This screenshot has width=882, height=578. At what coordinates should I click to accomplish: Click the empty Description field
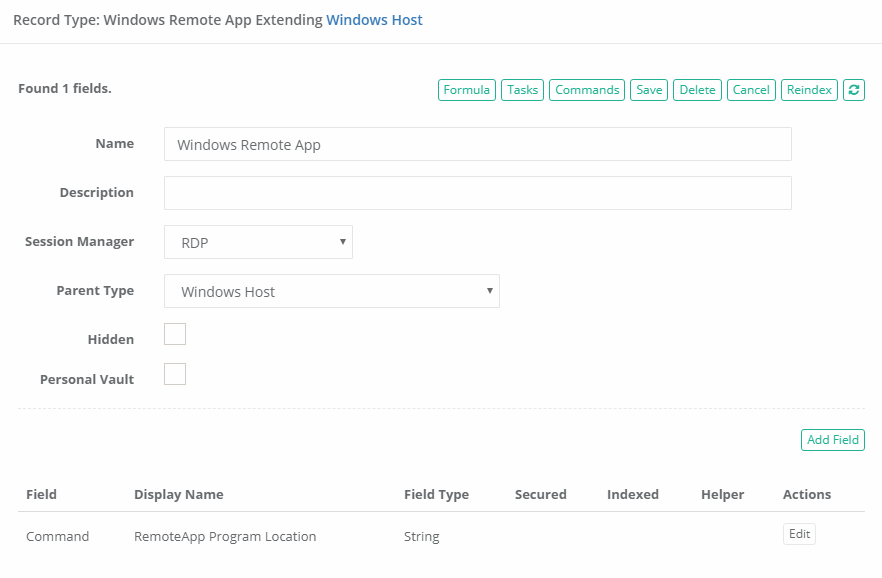(477, 192)
